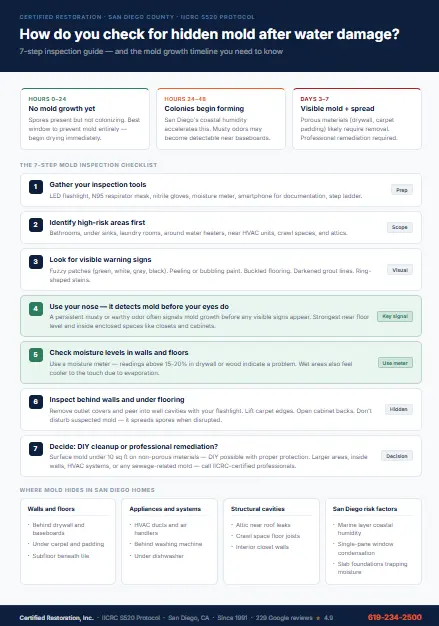Click the step 7 number badge
This screenshot has height=626, width=439.
[36, 449]
